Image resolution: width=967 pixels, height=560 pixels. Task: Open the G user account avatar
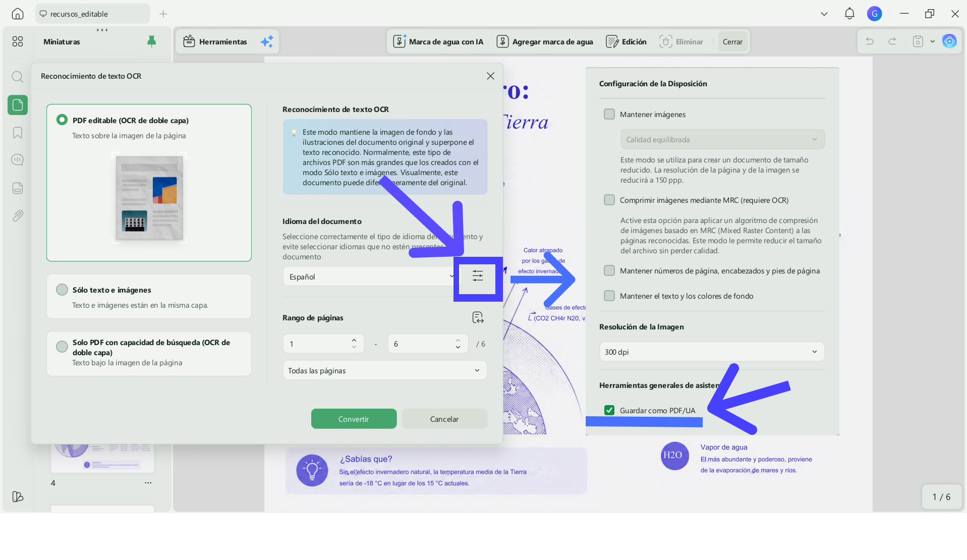point(874,14)
